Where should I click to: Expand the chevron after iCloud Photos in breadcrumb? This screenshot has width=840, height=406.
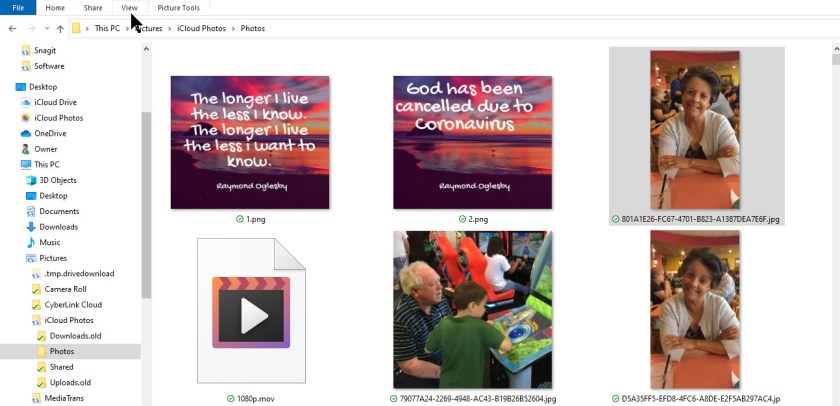pos(234,28)
